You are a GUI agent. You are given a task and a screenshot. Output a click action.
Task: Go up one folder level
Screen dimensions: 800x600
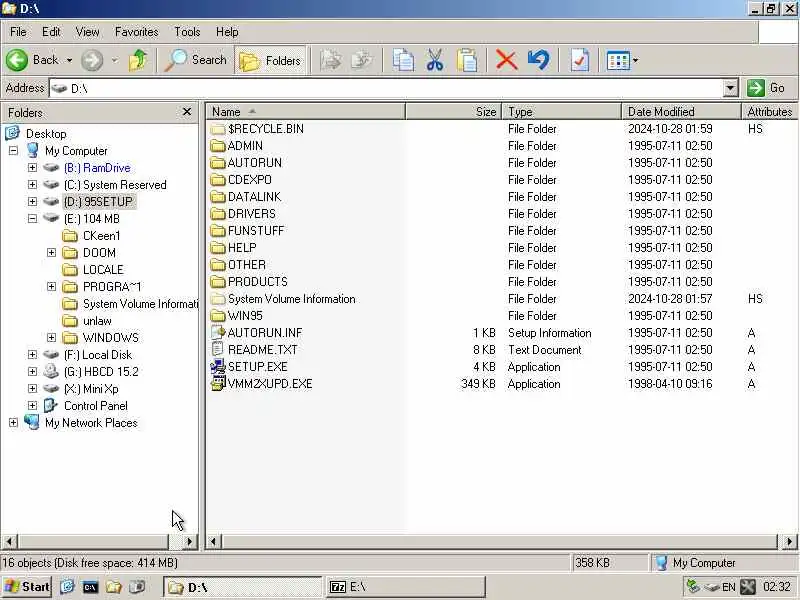pos(138,60)
